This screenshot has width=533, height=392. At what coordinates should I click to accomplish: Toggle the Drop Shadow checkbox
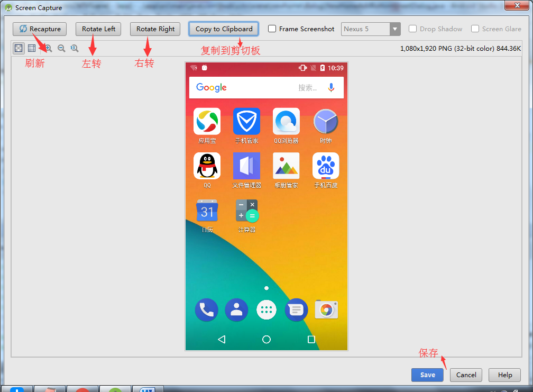point(412,29)
